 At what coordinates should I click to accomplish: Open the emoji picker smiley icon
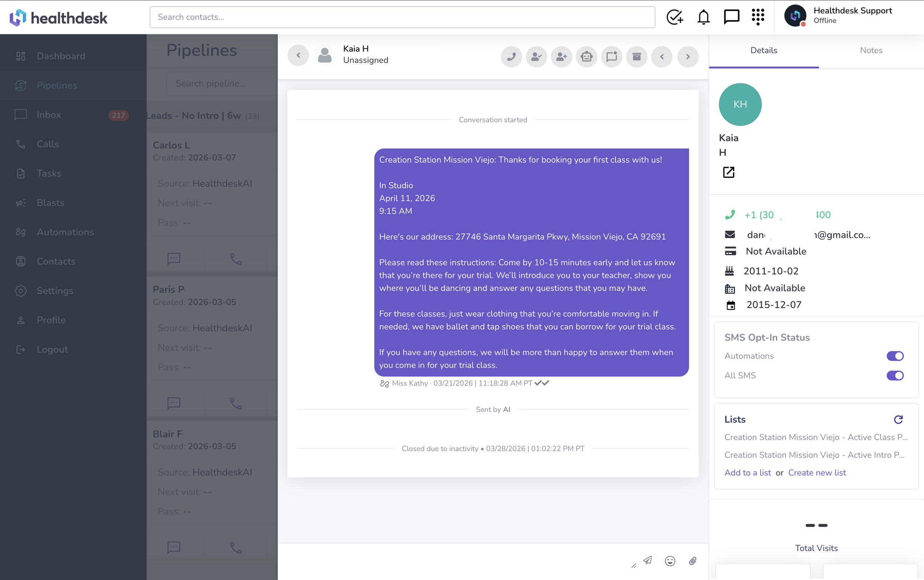point(670,561)
